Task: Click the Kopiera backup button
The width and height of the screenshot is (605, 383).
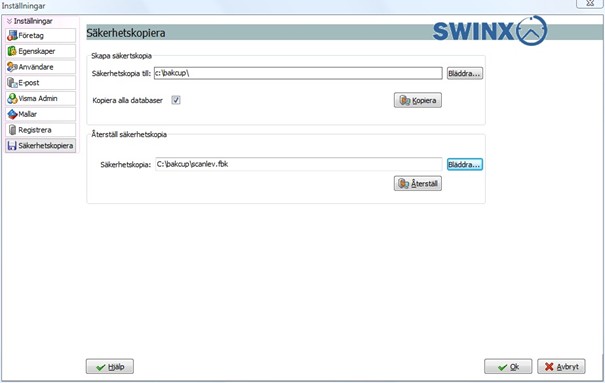Action: 417,100
